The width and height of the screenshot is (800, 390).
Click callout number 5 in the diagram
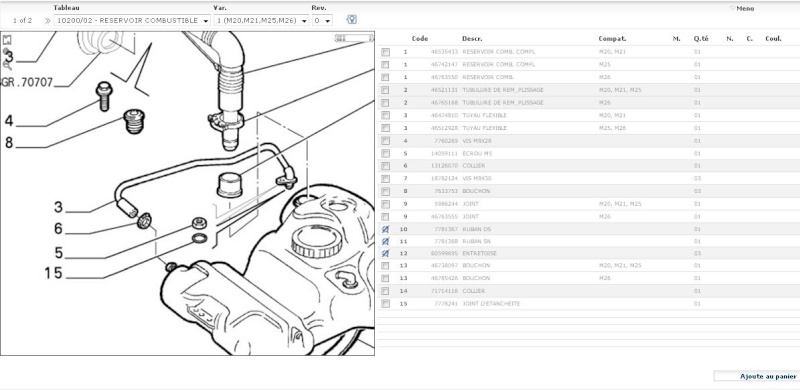(59, 253)
